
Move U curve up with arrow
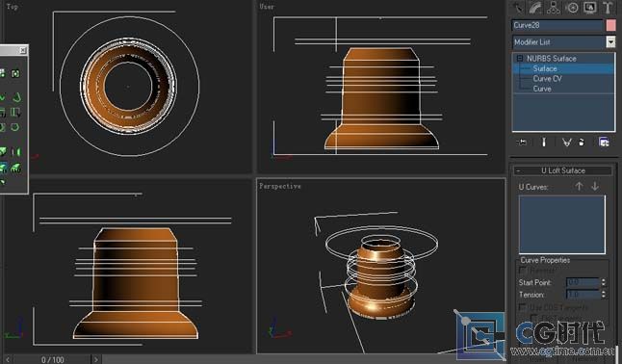[x=579, y=186]
